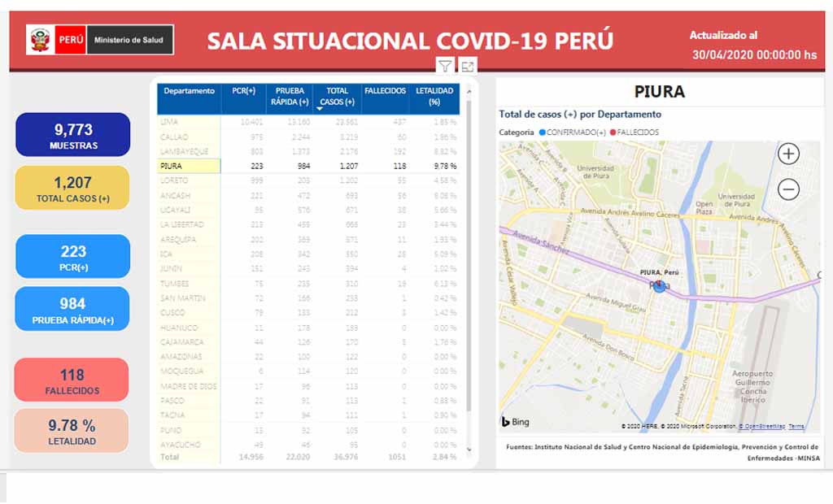833x504 pixels.
Task: Click the table vertical scrollbar
Action: coord(469,255)
